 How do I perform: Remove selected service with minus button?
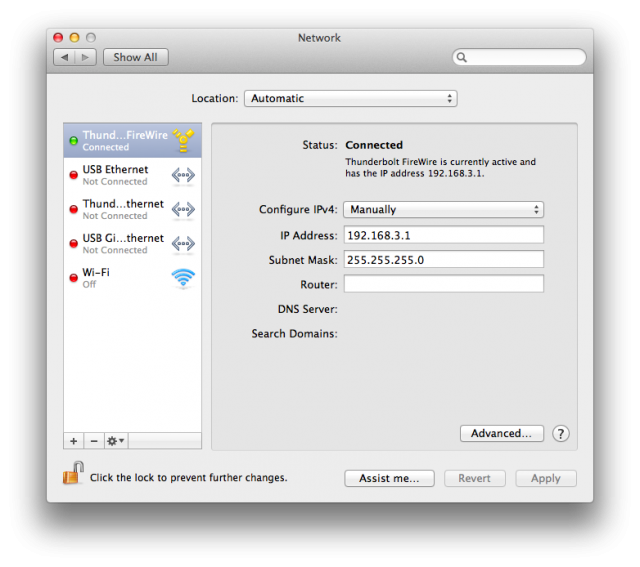94,441
